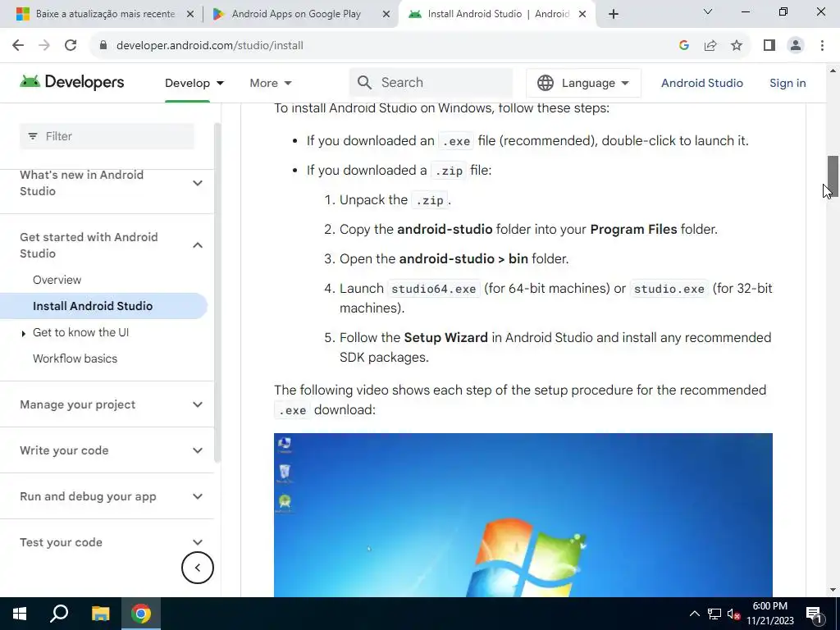
Task: Click the page vertical scrollbar thumb
Action: click(x=833, y=177)
